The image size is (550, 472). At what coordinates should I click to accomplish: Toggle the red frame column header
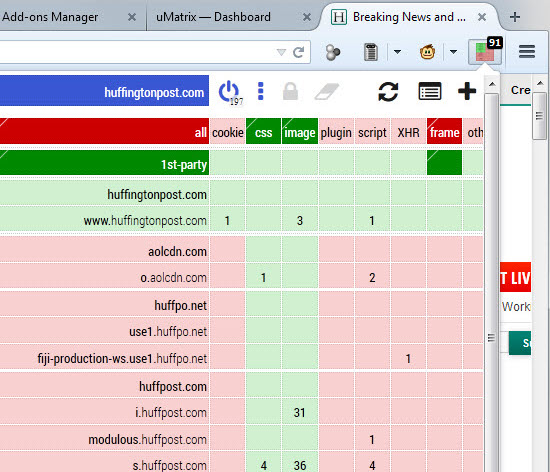444,131
